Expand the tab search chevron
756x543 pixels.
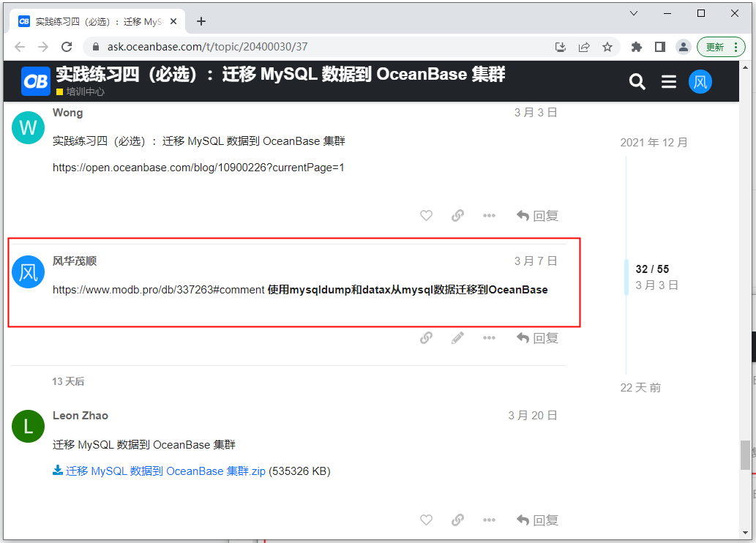pyautogui.click(x=634, y=13)
